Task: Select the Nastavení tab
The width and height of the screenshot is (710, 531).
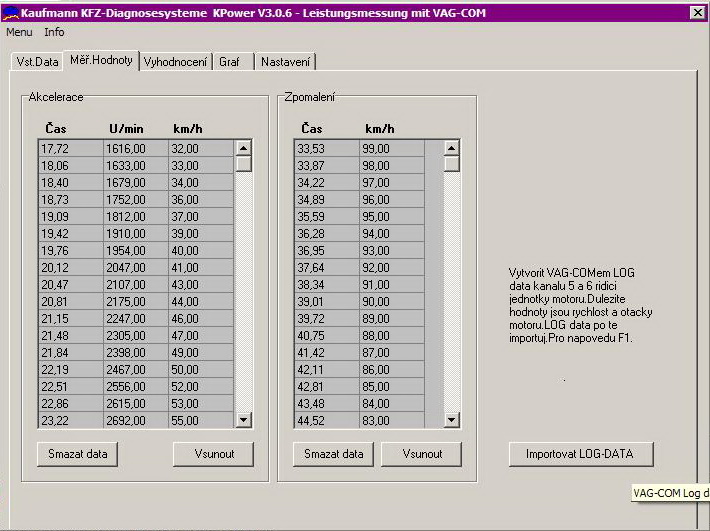Action: pos(285,62)
